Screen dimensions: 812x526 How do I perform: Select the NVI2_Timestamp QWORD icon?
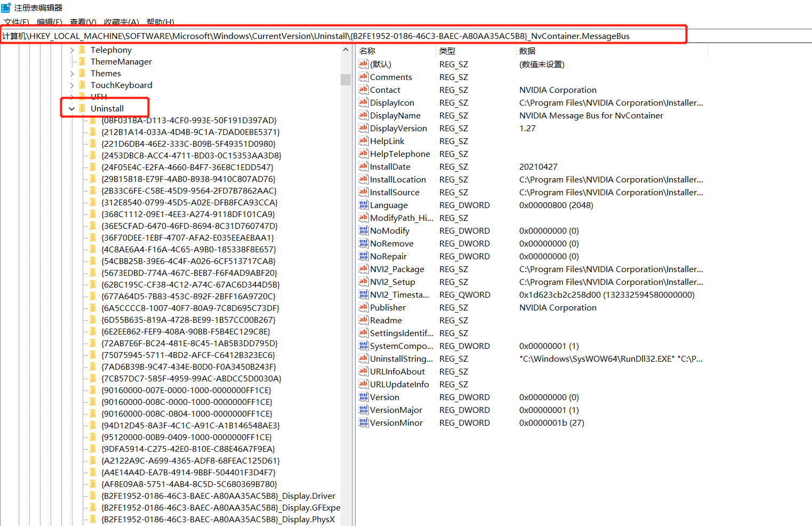(364, 294)
